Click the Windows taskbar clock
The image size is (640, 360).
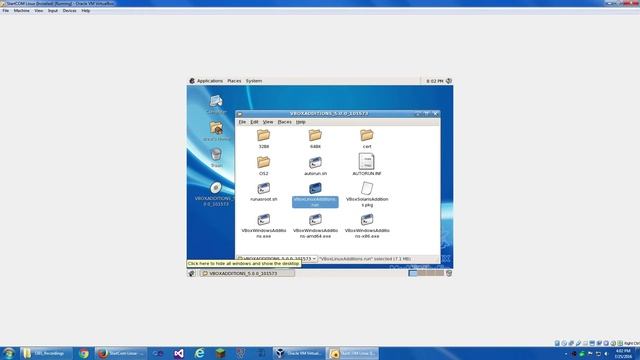point(623,353)
